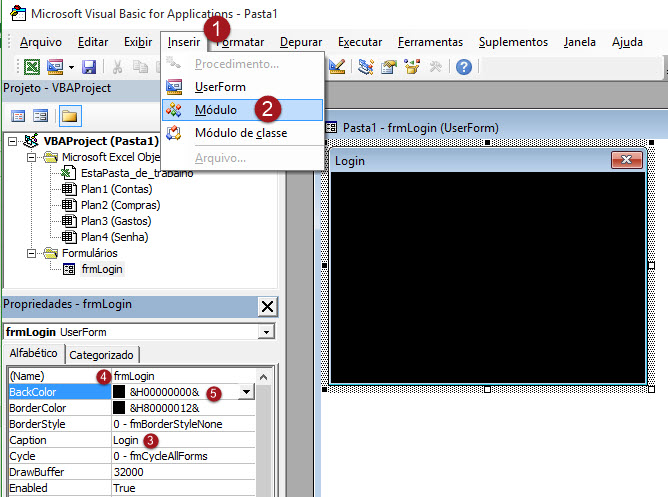668x497 pixels.
Task: Toggle Folders view in Project panel
Action: pos(69,116)
